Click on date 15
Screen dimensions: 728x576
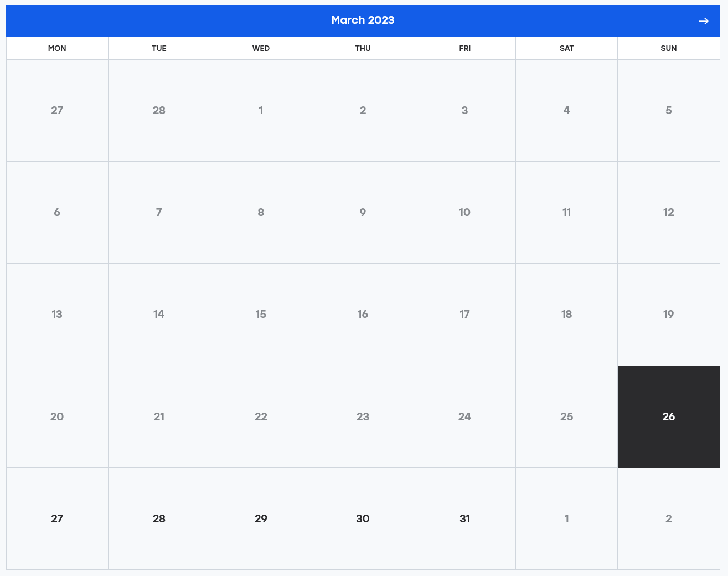pos(261,314)
